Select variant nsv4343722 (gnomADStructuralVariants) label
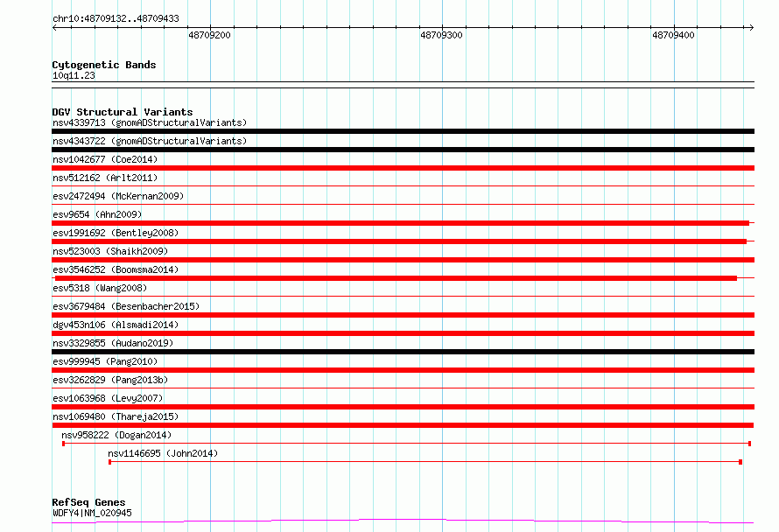 coord(150,141)
